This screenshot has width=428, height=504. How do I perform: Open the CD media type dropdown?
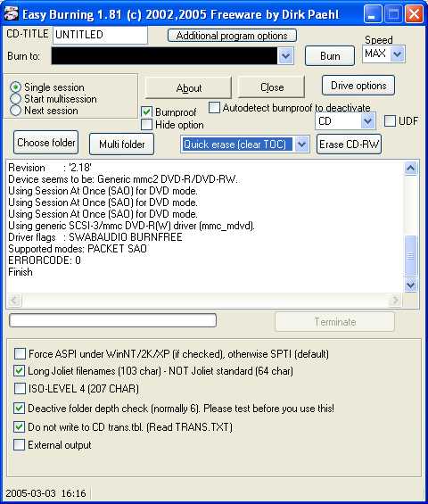[368, 121]
